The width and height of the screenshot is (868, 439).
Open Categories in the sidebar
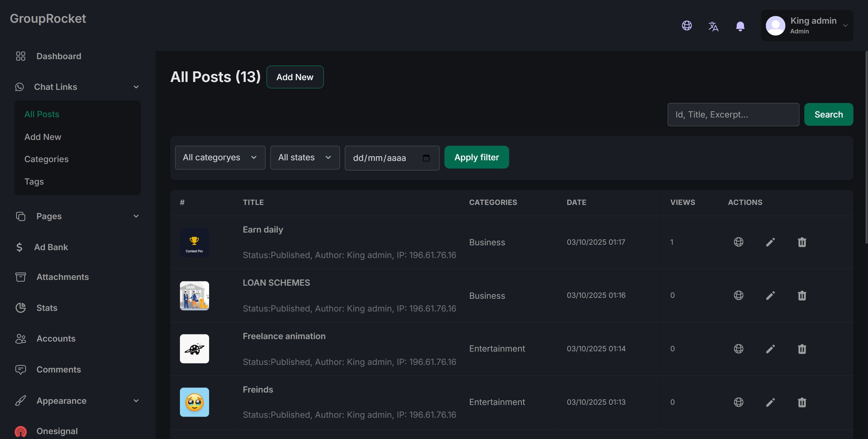(x=46, y=159)
